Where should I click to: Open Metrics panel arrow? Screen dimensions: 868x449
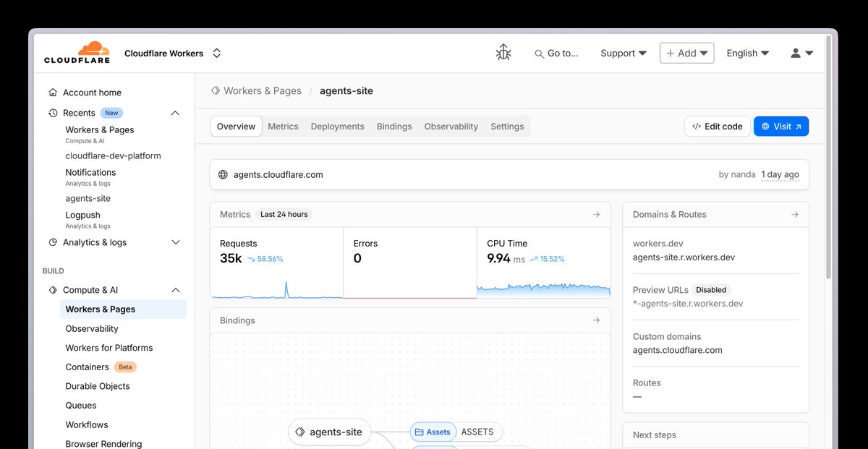tap(596, 214)
